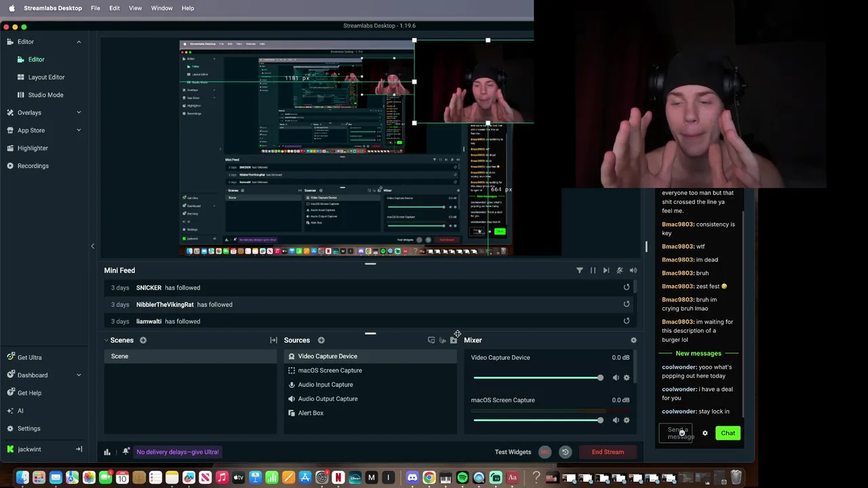Mute Video Capture Device in the mixer
The width and height of the screenshot is (868, 488).
[x=616, y=378]
